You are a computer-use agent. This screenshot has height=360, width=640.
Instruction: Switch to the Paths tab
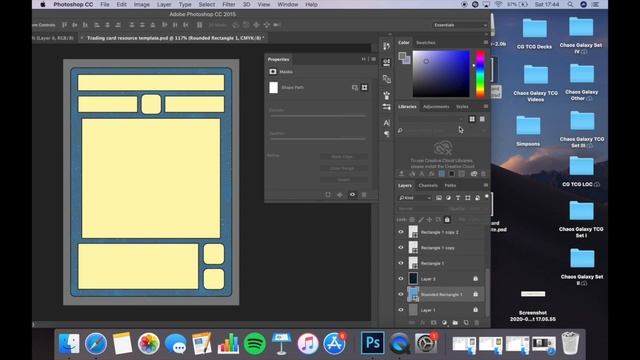click(x=450, y=185)
